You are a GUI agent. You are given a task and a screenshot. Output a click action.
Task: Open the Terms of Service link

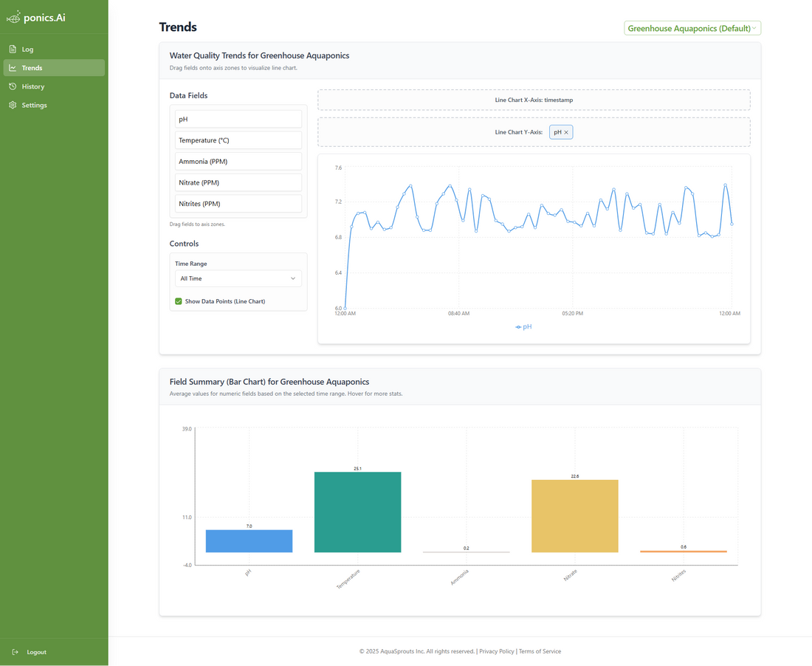pos(540,651)
